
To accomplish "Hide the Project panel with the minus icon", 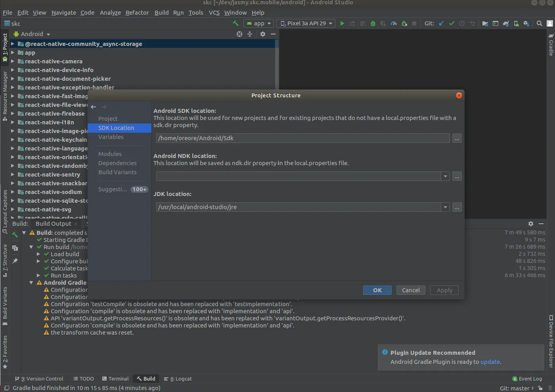I will [273, 34].
